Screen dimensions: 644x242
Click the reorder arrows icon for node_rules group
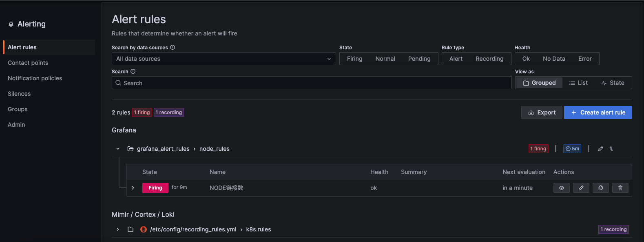click(611, 149)
